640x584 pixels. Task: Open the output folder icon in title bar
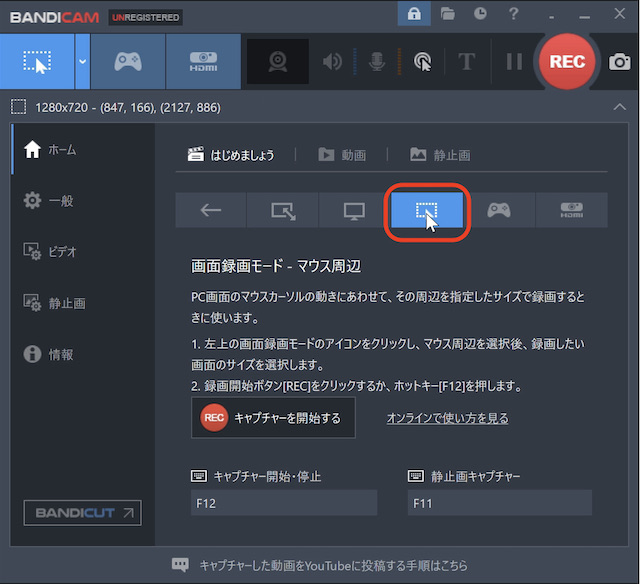click(x=447, y=14)
